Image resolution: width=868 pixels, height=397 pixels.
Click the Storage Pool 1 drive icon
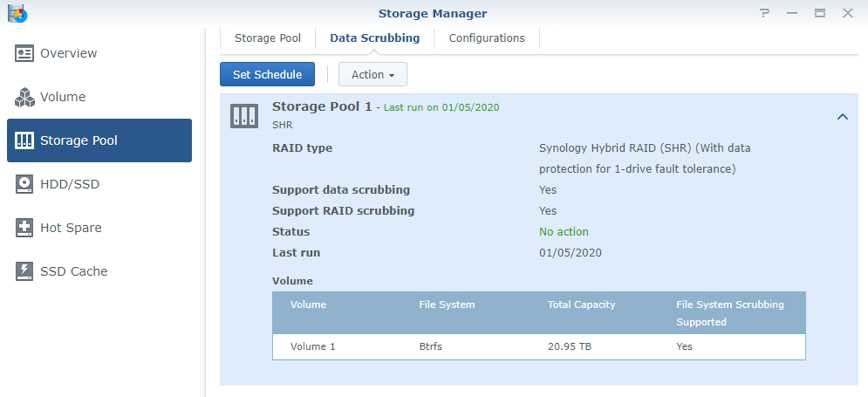(x=244, y=116)
